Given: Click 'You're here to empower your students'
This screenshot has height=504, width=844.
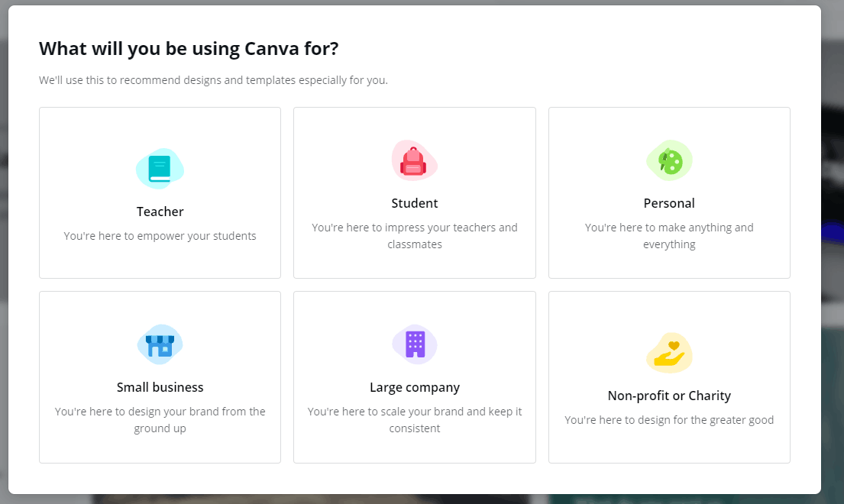Looking at the screenshot, I should (160, 236).
